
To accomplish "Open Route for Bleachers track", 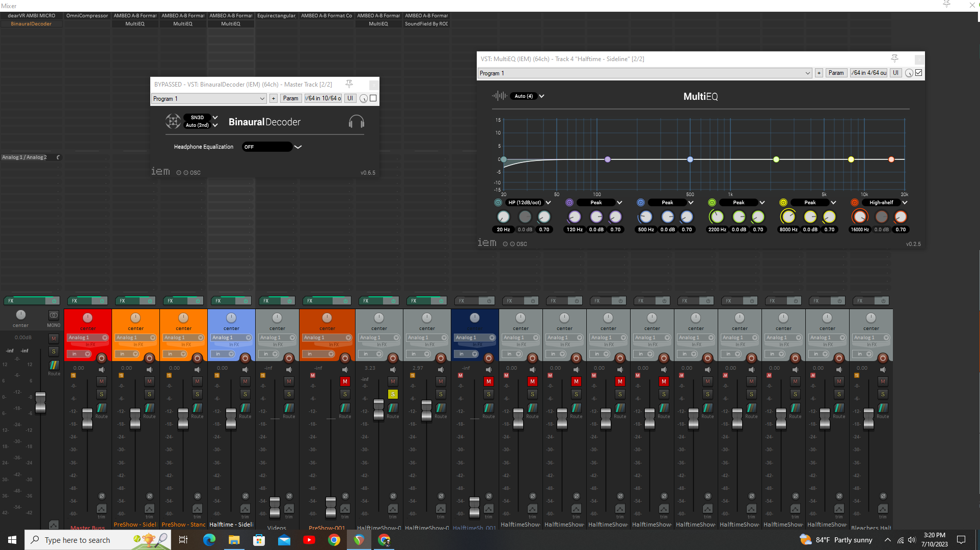I will 883,408.
